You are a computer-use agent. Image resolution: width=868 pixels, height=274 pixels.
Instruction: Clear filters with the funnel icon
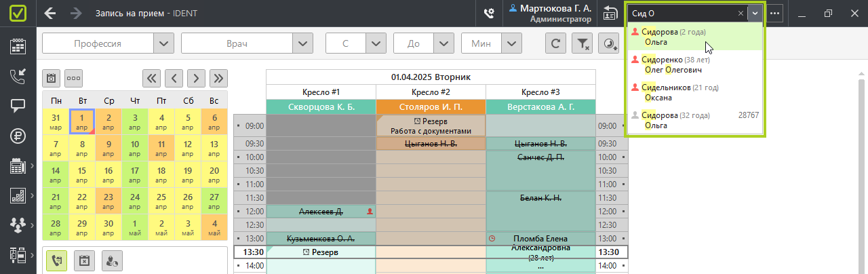click(x=583, y=43)
